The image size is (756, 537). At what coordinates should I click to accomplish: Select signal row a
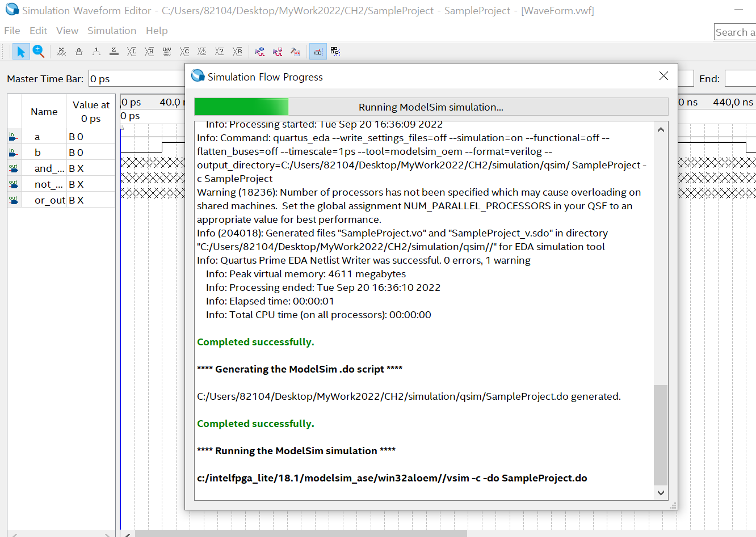pyautogui.click(x=61, y=137)
